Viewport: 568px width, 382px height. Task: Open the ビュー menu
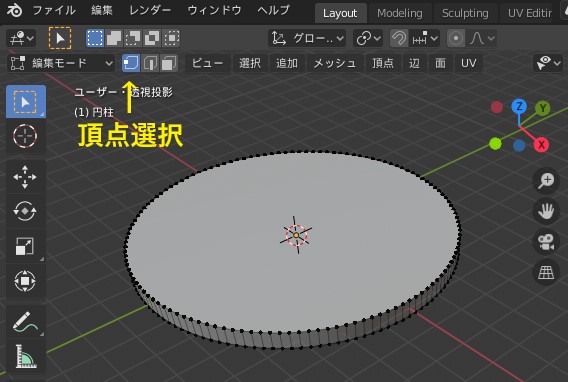click(x=208, y=63)
